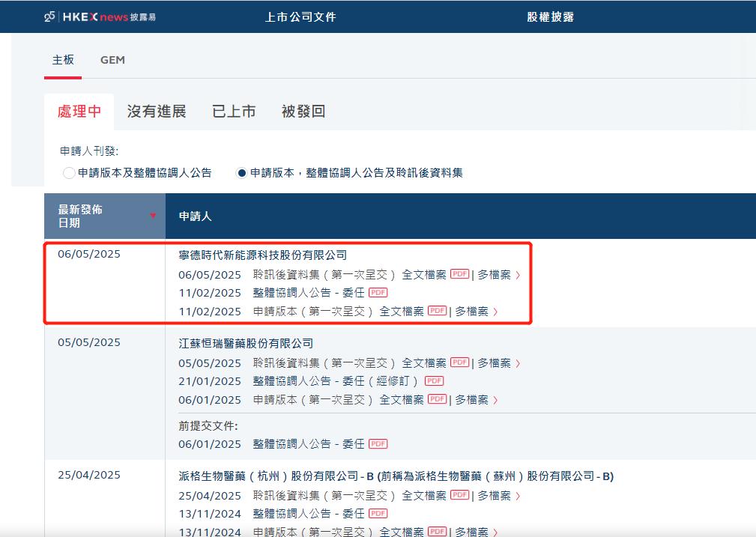
Task: Click the HKEXnews logo
Action: 100,17
